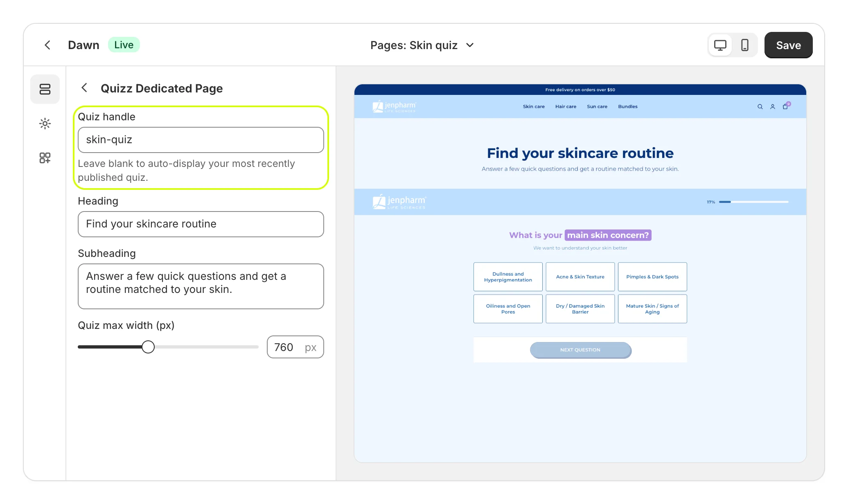Click the Quiz max width slider handle

(148, 347)
